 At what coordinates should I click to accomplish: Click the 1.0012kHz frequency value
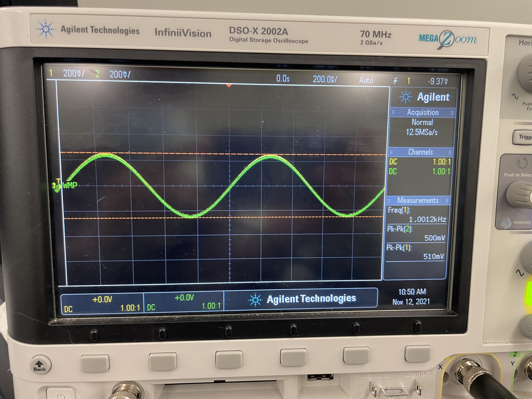click(427, 219)
